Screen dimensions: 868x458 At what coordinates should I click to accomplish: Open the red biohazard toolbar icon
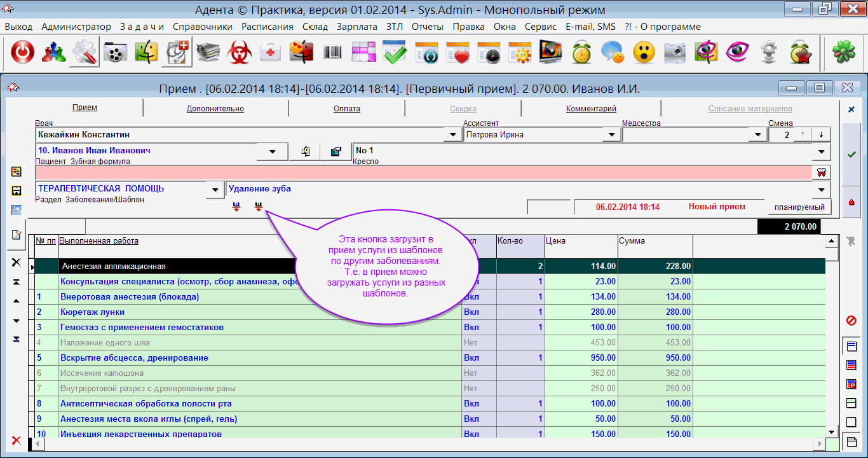point(240,53)
